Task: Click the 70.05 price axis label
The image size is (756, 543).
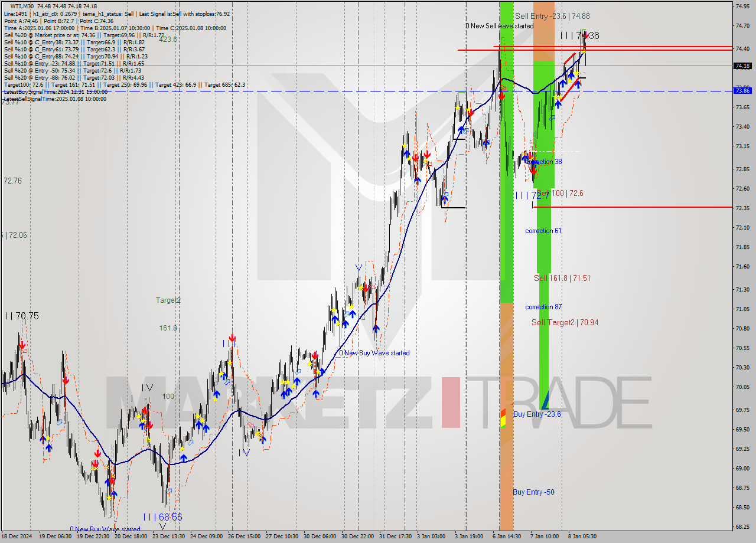Action: click(x=742, y=387)
